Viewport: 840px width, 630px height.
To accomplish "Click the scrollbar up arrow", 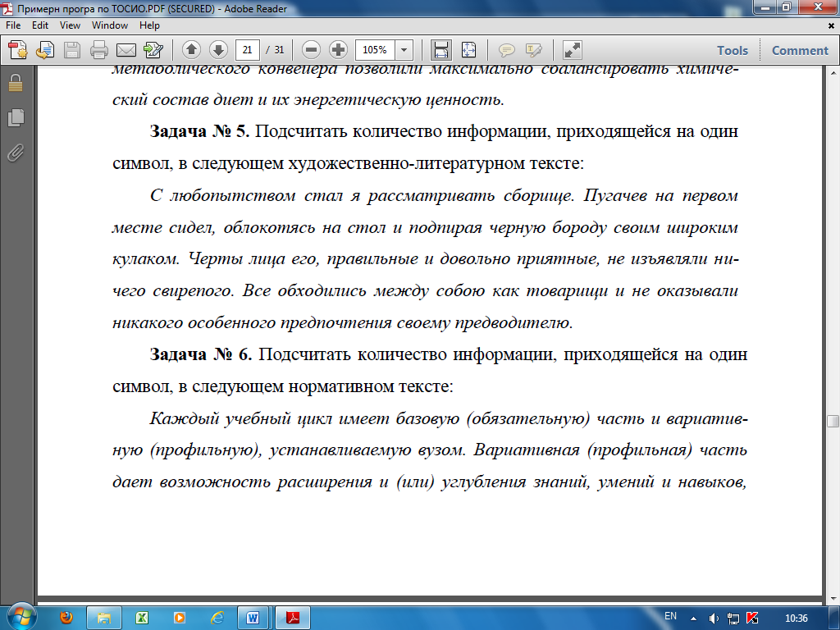I will (833, 72).
